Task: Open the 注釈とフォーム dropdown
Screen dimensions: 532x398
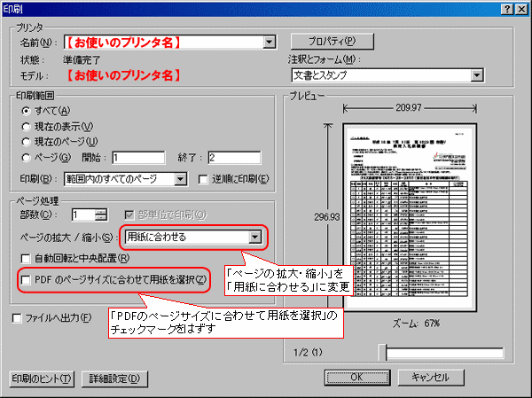Action: (x=477, y=75)
